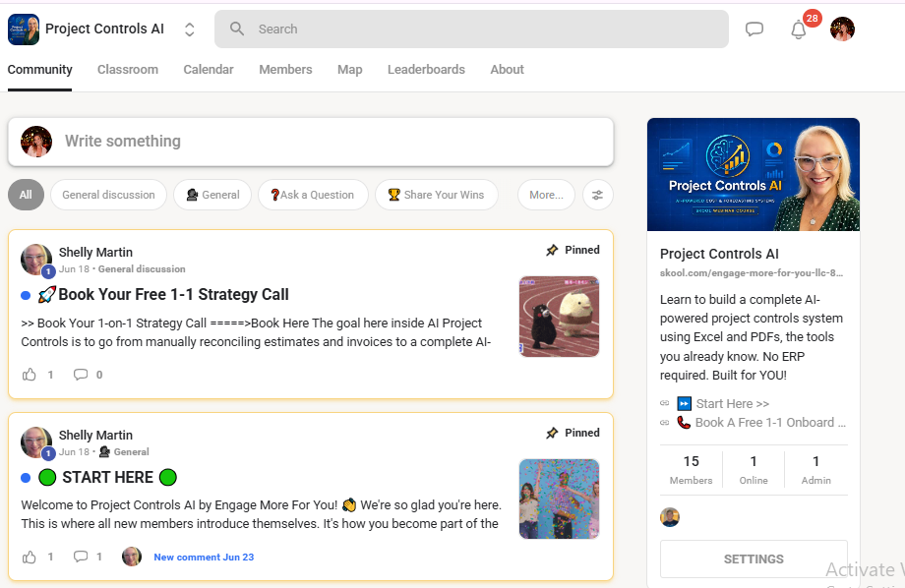View the Leaderboards tab
905x588 pixels.
(426, 69)
